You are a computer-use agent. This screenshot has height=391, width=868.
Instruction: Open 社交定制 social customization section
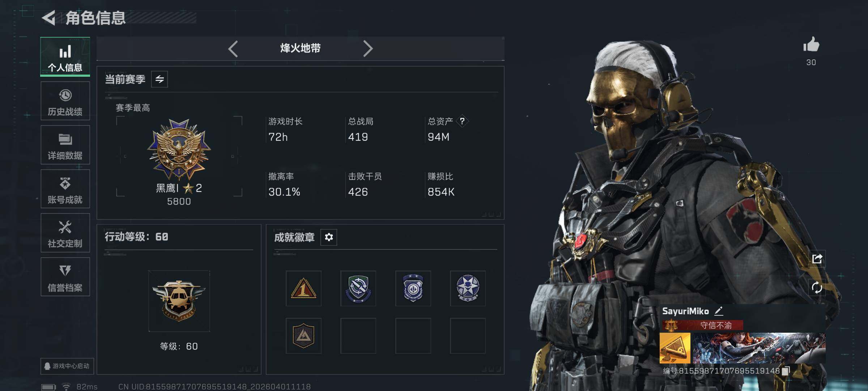click(65, 233)
